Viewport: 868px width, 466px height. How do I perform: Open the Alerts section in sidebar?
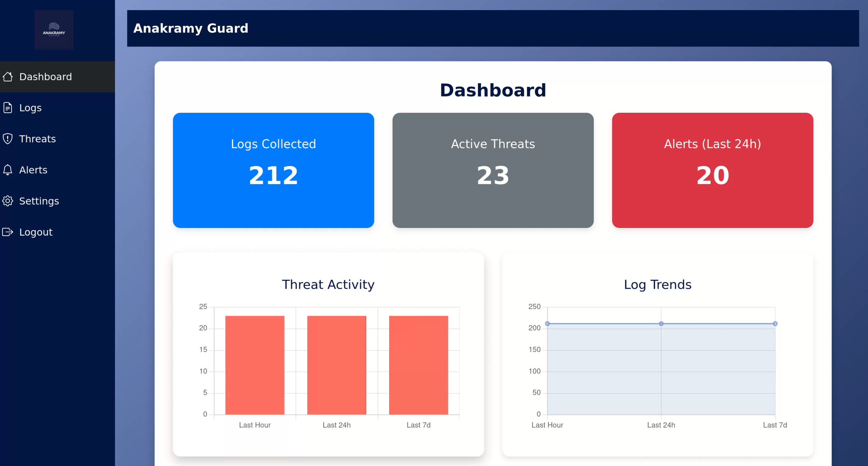click(33, 170)
